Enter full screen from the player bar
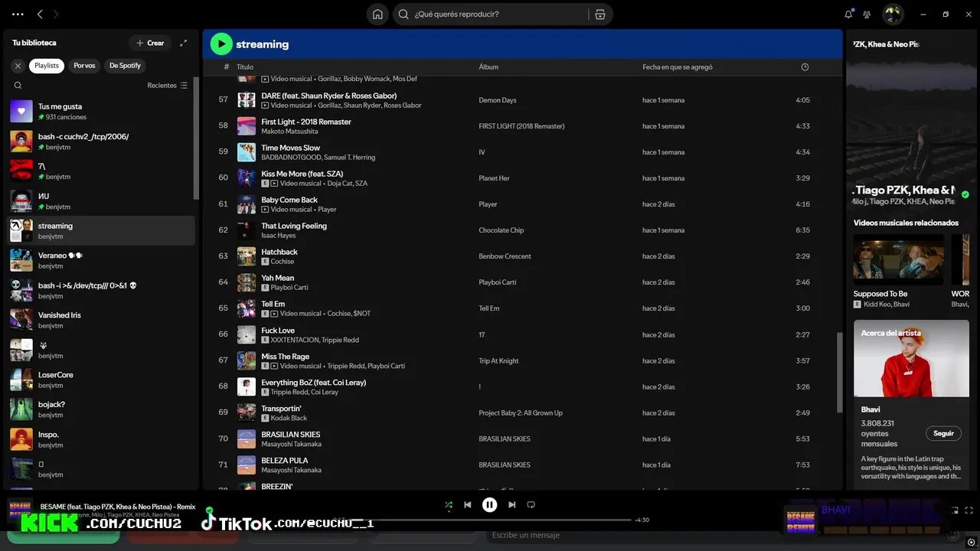 (970, 510)
